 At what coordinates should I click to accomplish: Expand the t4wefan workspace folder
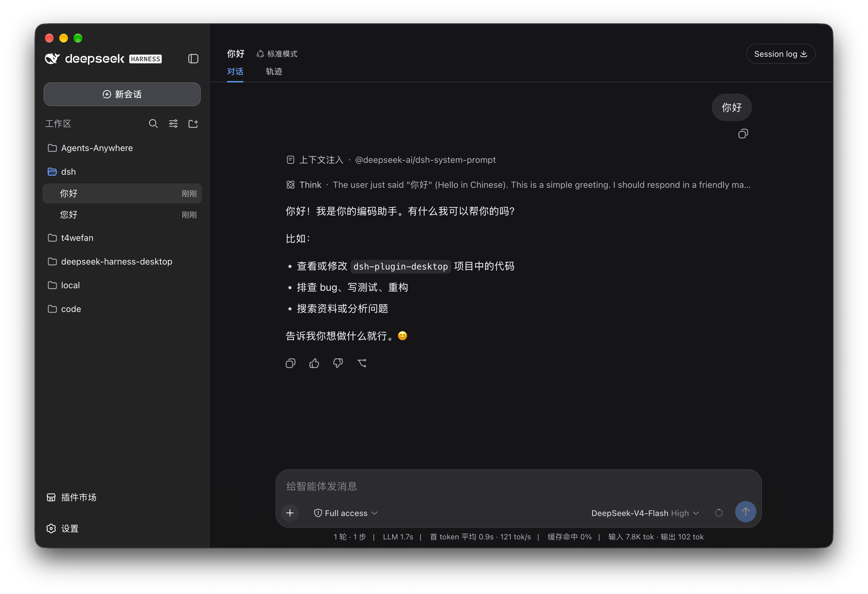[x=122, y=238]
